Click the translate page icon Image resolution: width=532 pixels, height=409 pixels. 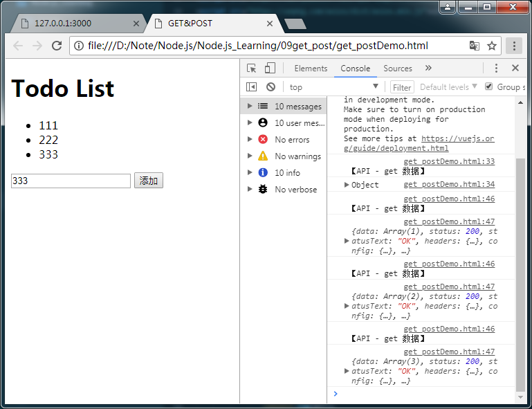(x=474, y=46)
